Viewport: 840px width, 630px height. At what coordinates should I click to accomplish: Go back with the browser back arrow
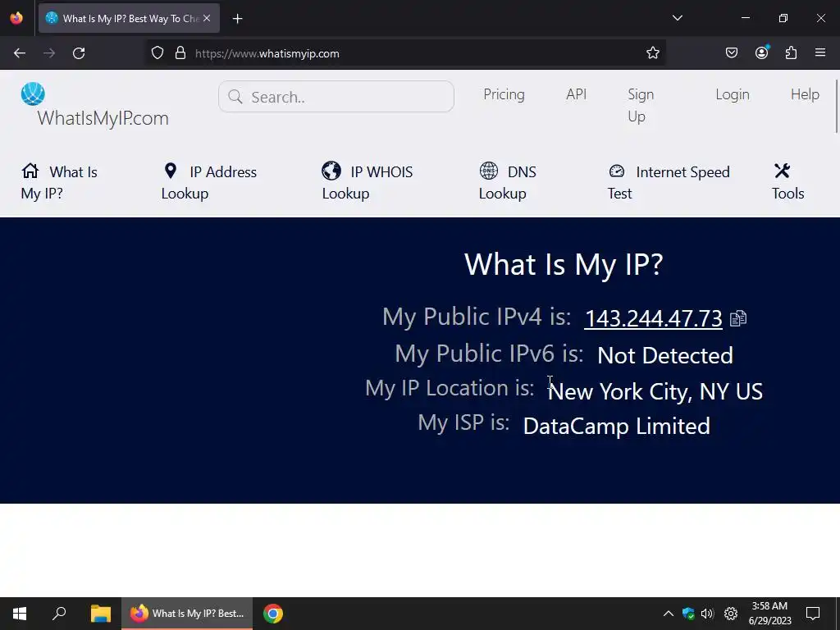tap(20, 53)
